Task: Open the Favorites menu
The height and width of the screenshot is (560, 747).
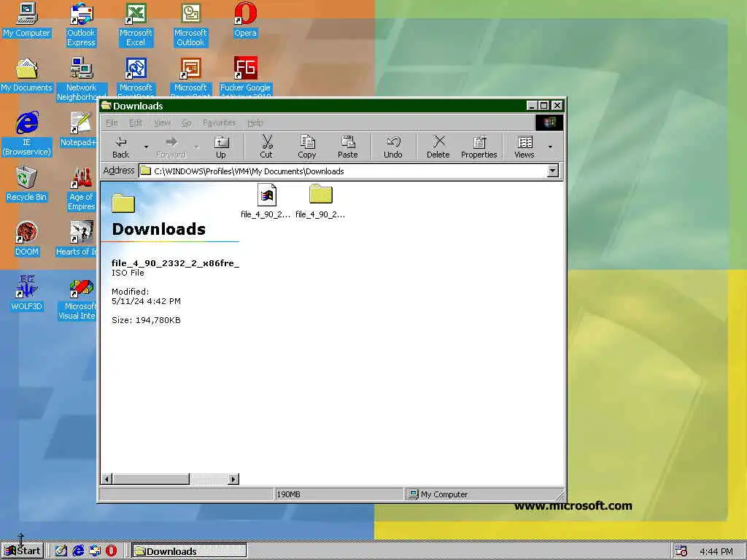Action: tap(219, 122)
